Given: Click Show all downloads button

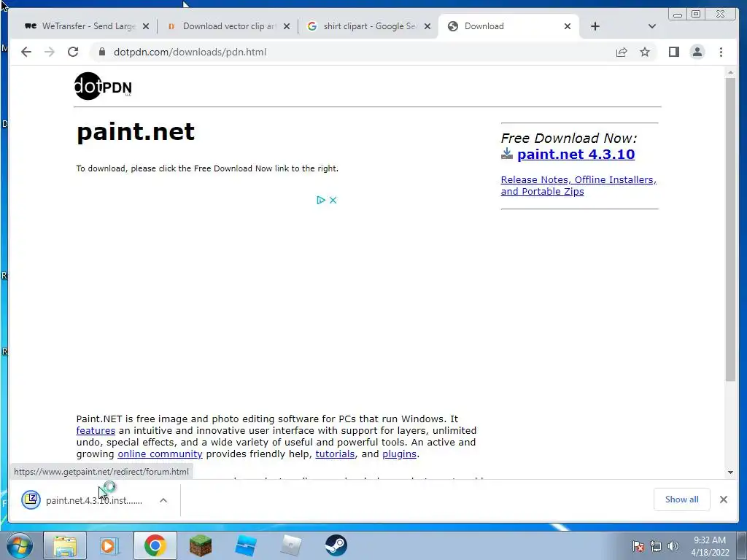Looking at the screenshot, I should click(682, 499).
